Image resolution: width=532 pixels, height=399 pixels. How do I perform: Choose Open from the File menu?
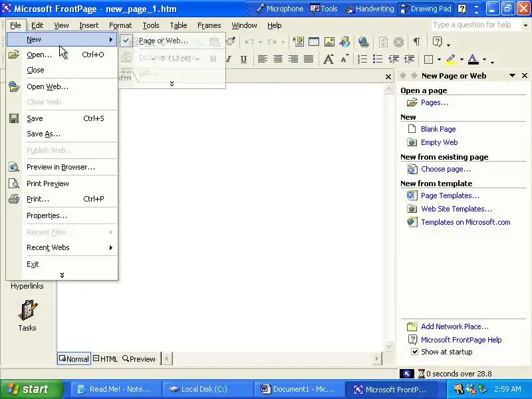click(x=62, y=55)
